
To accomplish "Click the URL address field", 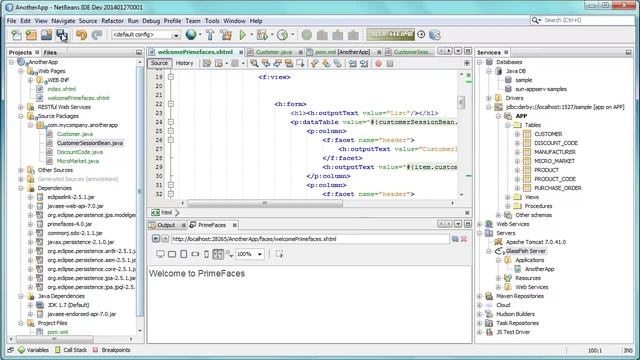I will coord(310,239).
